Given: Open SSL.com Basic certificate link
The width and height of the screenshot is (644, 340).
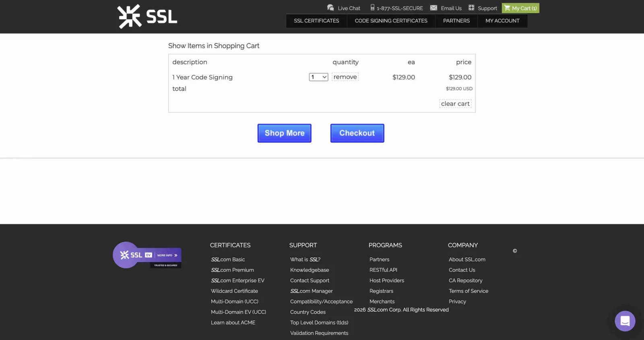Looking at the screenshot, I should (228, 260).
